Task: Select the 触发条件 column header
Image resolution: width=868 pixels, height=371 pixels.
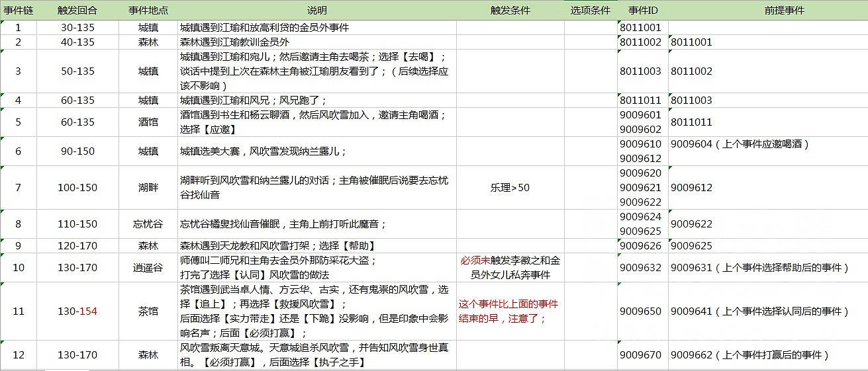Action: tap(510, 11)
